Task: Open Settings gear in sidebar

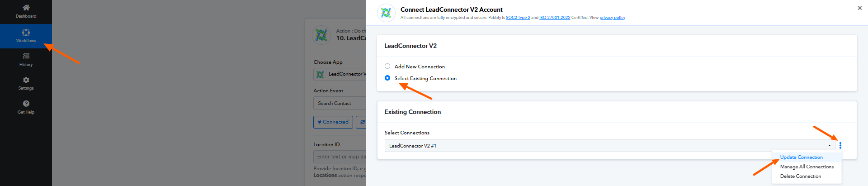Action: pyautogui.click(x=26, y=80)
